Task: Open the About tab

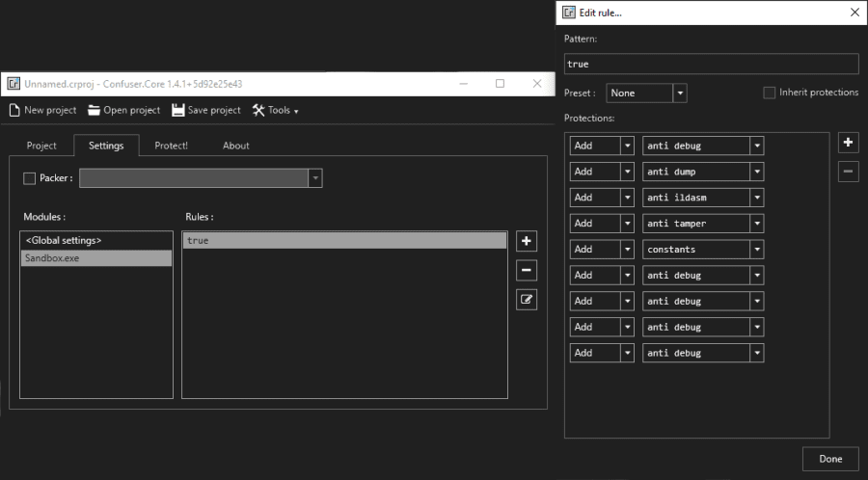Action: (x=236, y=146)
